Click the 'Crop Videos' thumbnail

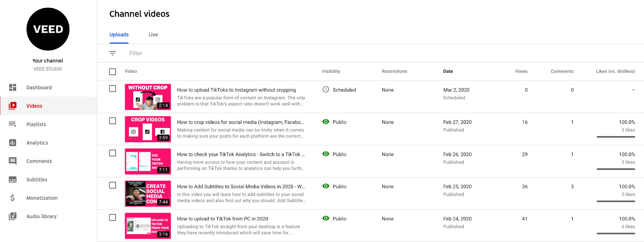(x=148, y=129)
